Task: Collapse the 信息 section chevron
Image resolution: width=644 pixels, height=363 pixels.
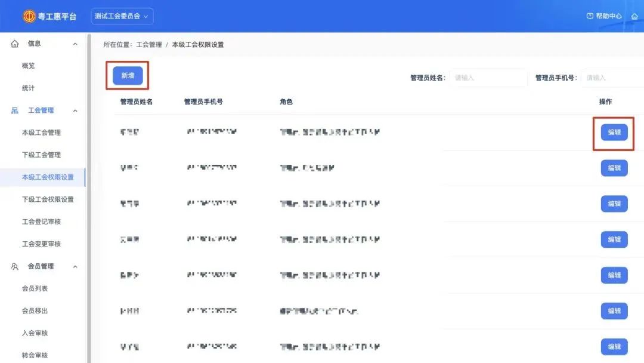Action: [75, 44]
